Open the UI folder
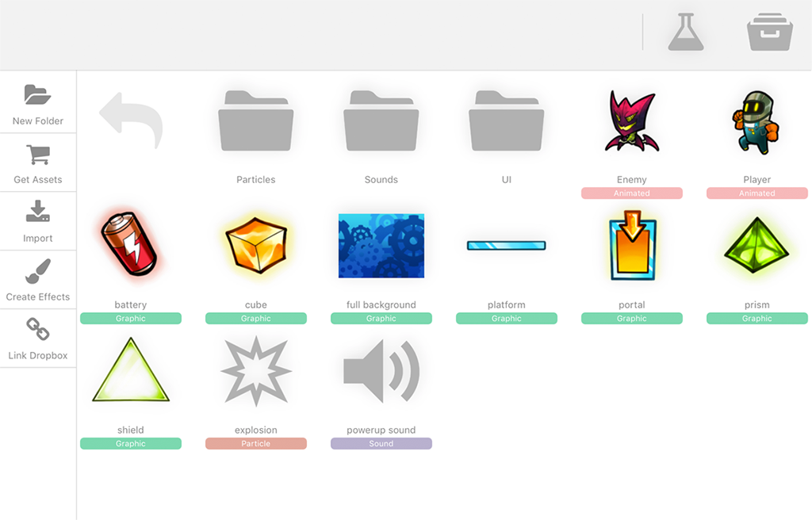 [x=507, y=120]
